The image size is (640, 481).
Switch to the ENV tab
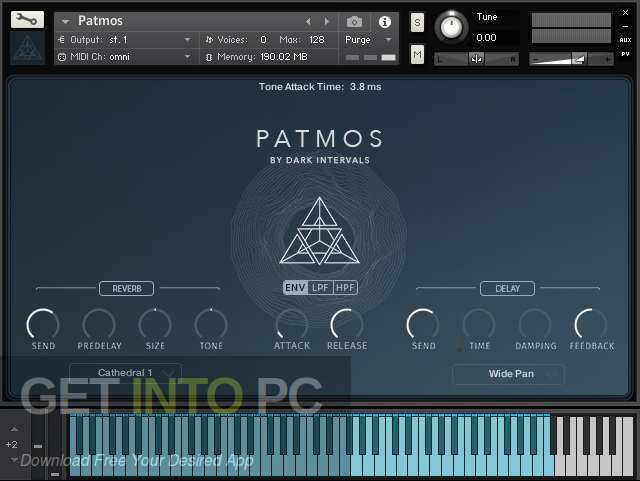296,287
